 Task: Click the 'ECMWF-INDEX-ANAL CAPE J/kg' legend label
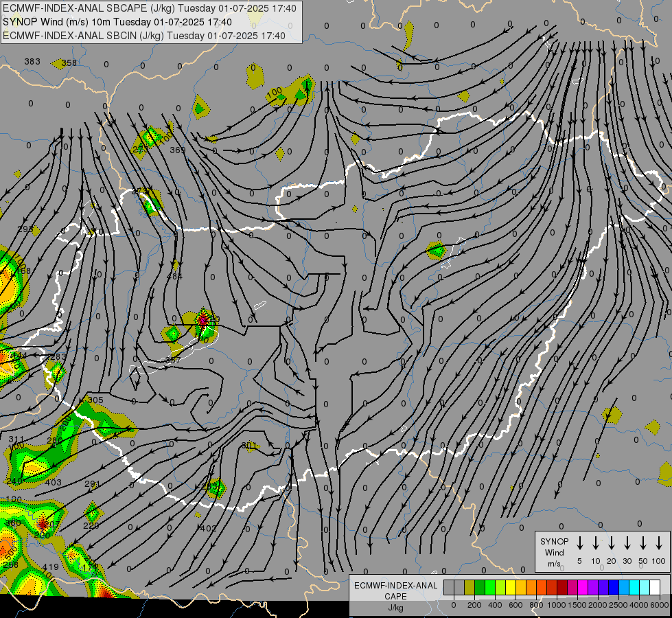[395, 597]
